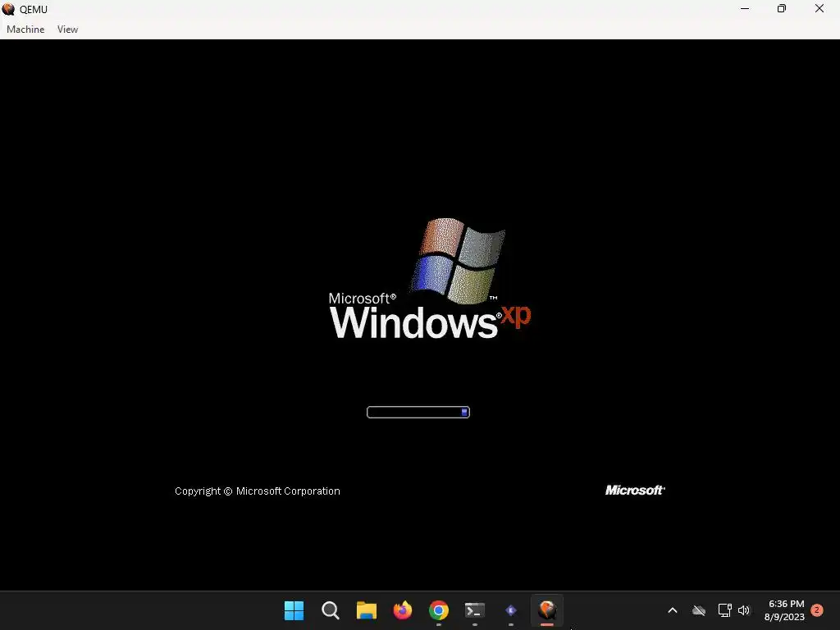Close the QEMU window
The image size is (840, 630).
pyautogui.click(x=819, y=9)
